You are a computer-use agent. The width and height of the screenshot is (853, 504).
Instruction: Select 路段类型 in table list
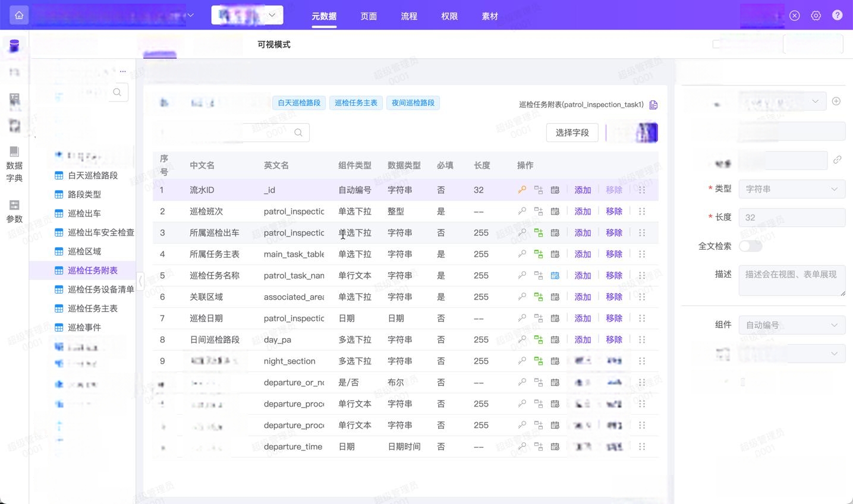pyautogui.click(x=84, y=194)
